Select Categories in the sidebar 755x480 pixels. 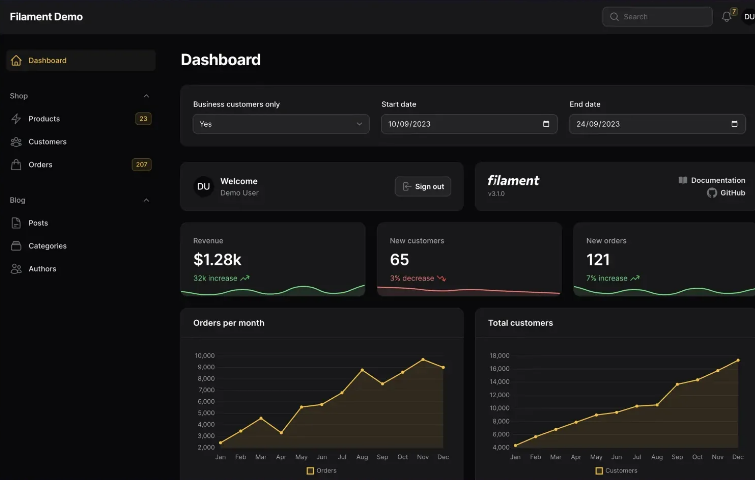point(81,246)
